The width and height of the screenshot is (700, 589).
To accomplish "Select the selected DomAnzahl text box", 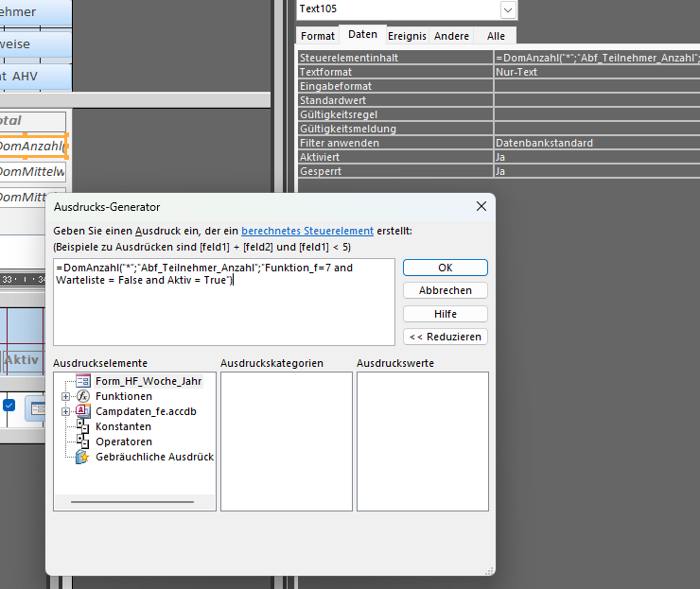I will click(32, 146).
